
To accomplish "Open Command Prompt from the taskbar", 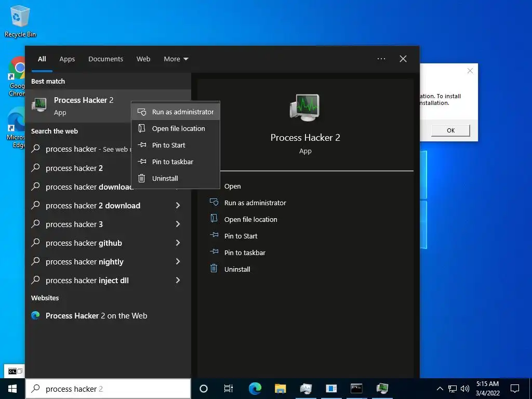I will tap(356, 389).
